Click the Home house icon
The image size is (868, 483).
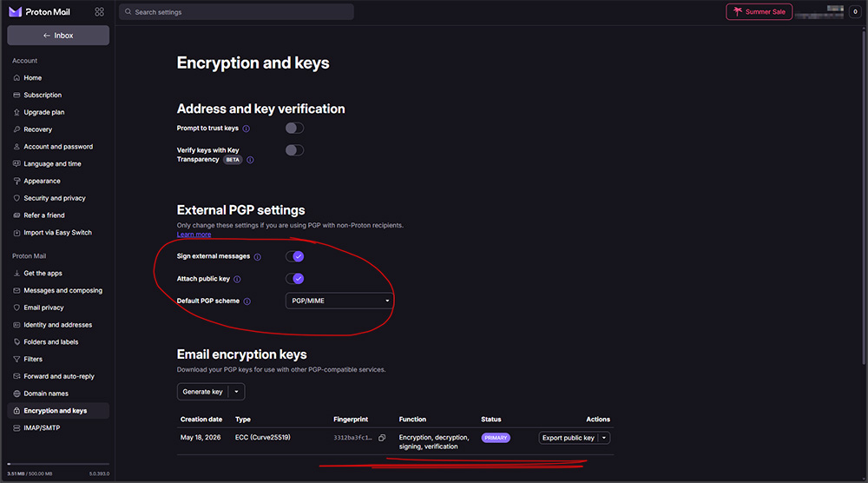[x=16, y=78]
